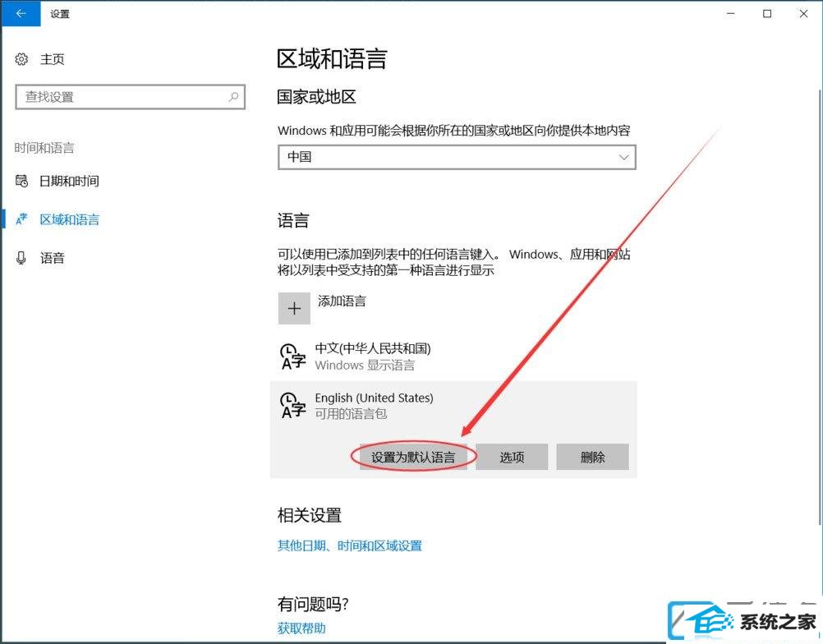Click 添加语言 label
The image size is (823, 644).
point(342,301)
